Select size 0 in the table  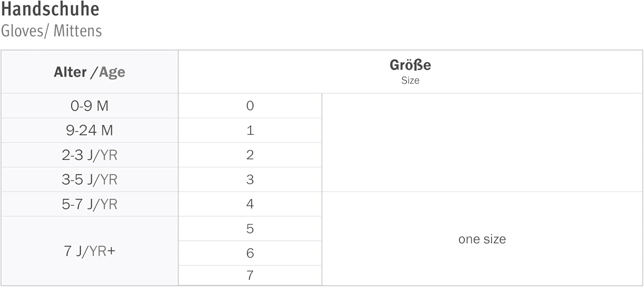pos(250,106)
